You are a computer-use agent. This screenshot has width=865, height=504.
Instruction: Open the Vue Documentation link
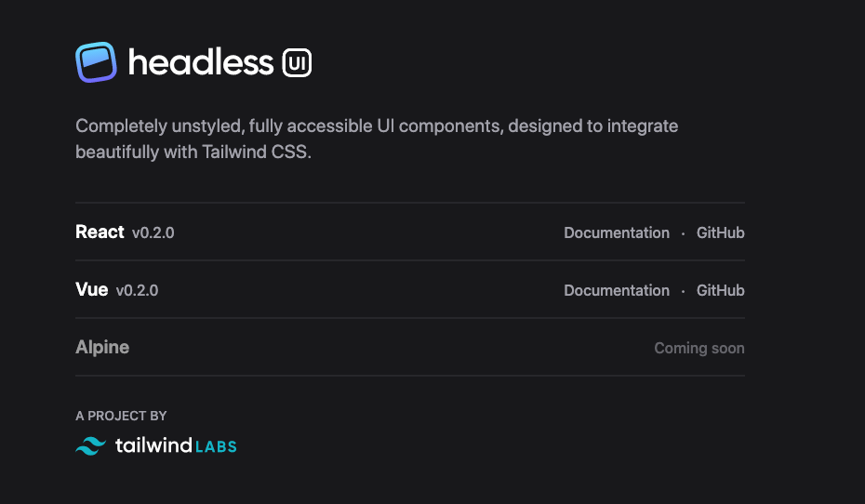click(617, 290)
